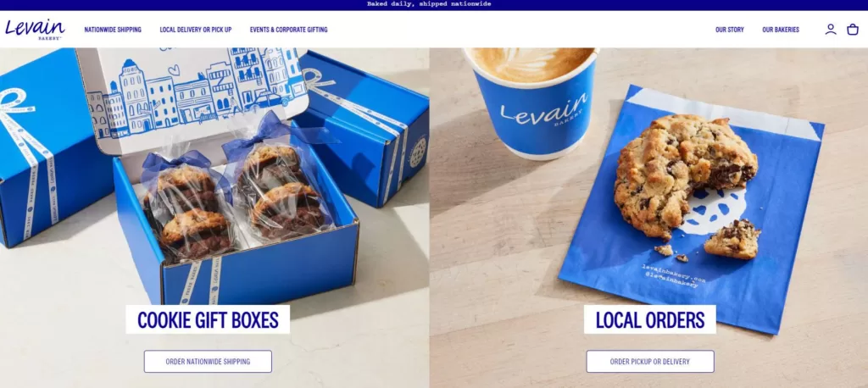Visit the Our Bakeries link

(781, 30)
